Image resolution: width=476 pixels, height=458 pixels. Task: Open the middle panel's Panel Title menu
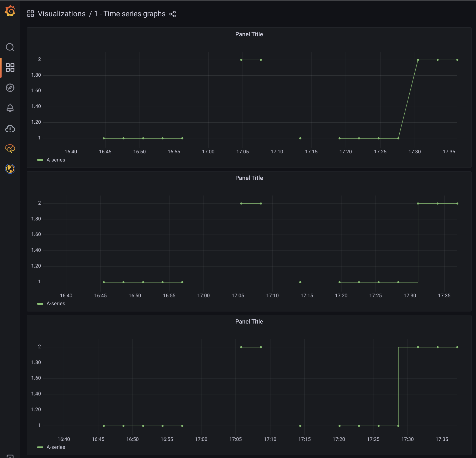249,178
